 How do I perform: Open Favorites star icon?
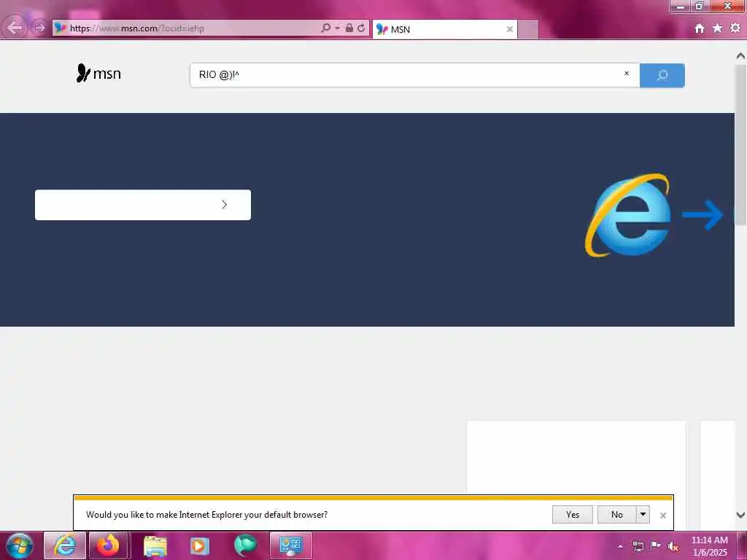point(717,28)
